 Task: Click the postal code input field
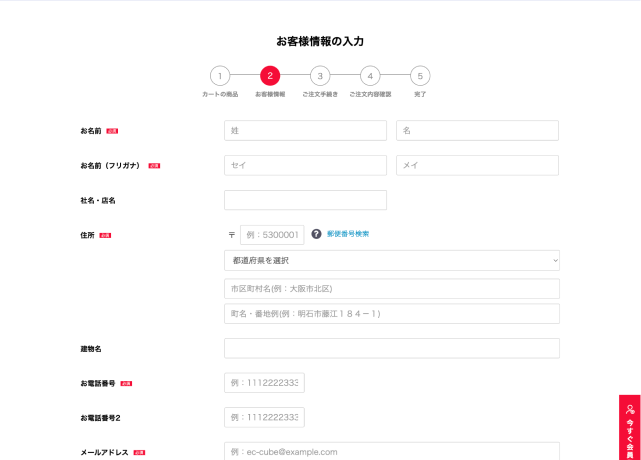(271, 235)
